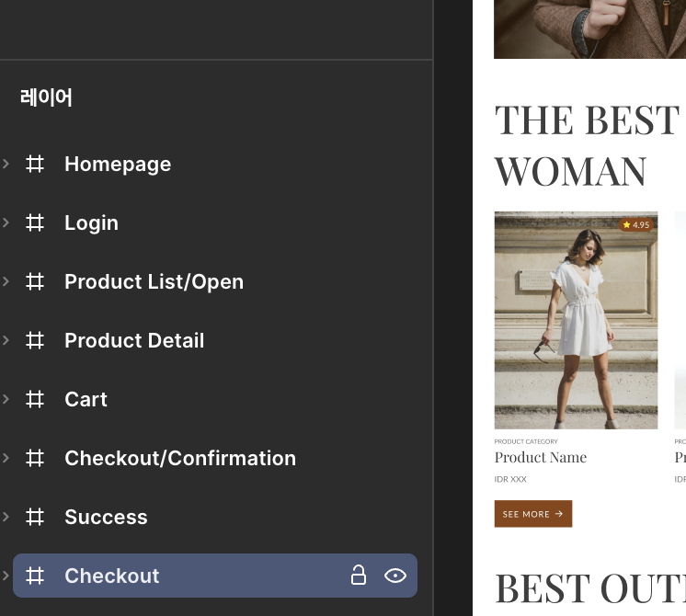This screenshot has width=686, height=616.
Task: Expand the Product Detail layer
Action: [x=6, y=340]
